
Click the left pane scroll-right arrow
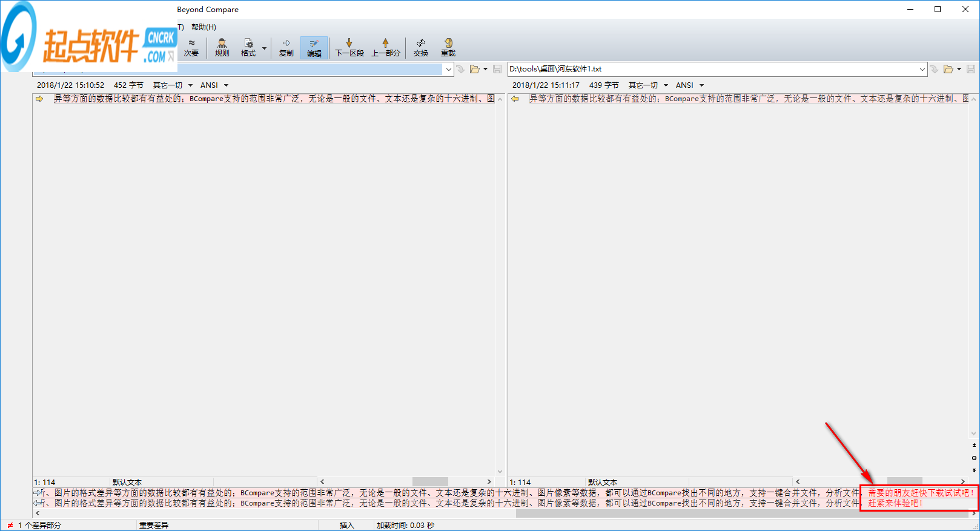(489, 482)
